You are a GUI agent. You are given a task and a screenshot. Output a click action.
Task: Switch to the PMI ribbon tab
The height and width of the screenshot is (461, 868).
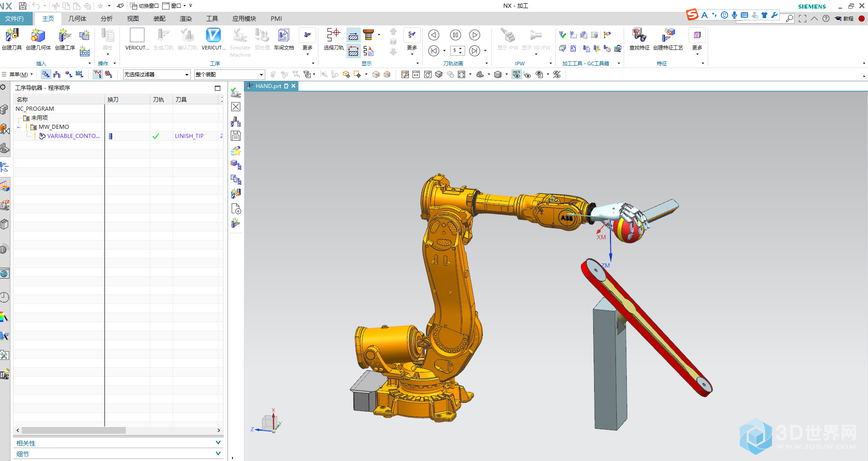(276, 19)
